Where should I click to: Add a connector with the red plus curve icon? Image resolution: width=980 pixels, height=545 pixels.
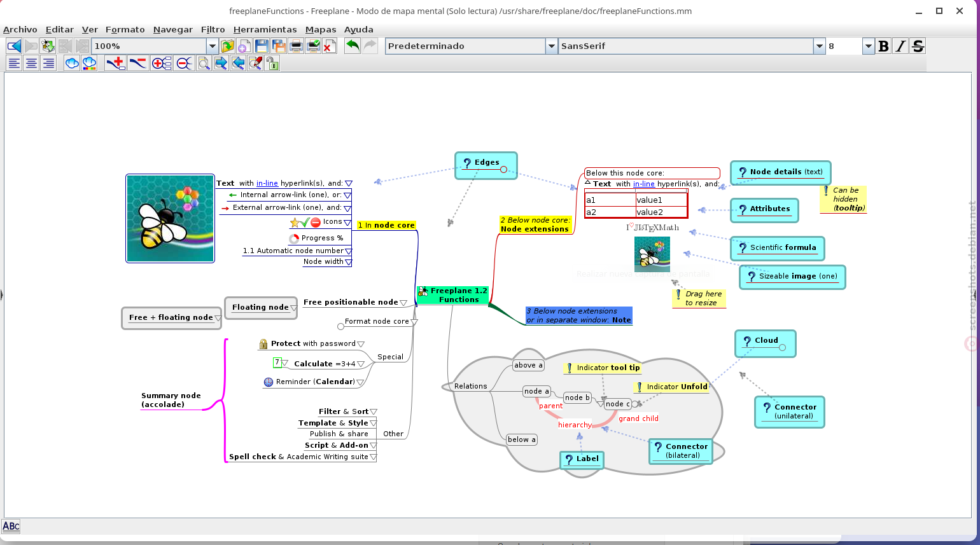coord(115,63)
